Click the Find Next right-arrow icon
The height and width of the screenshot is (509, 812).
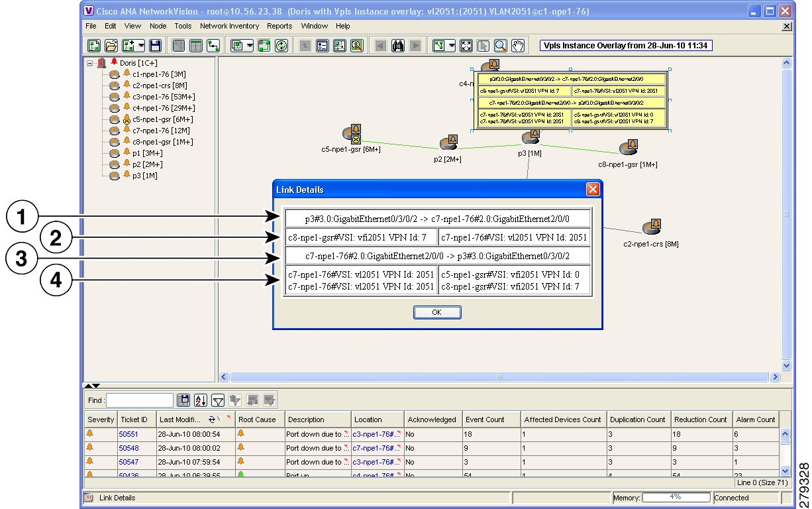tap(415, 46)
